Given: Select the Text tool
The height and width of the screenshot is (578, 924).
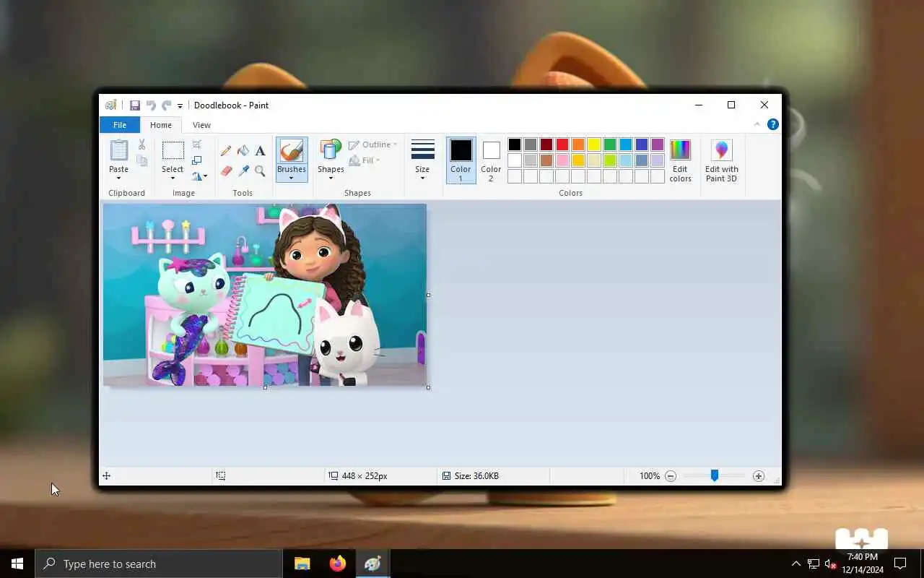Looking at the screenshot, I should coord(260,151).
